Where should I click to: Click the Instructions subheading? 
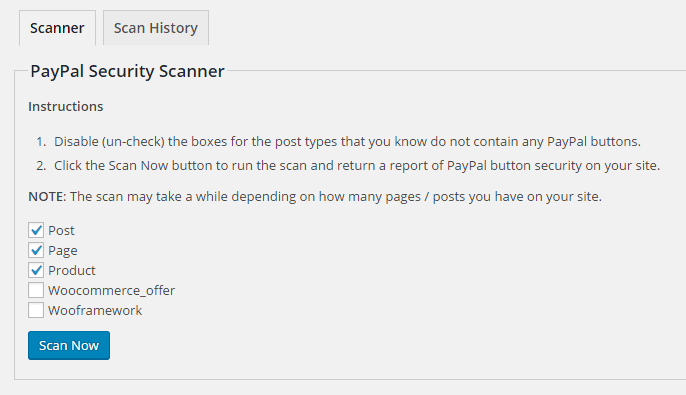66,106
